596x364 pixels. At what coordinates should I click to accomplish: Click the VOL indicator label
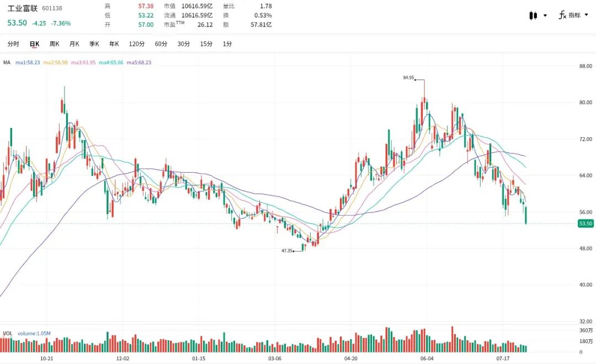pos(8,334)
